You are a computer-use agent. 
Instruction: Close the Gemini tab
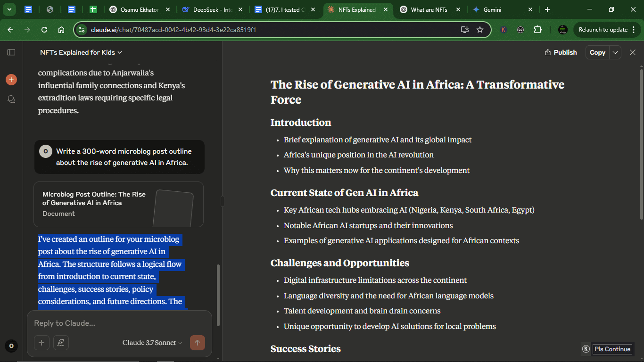click(x=530, y=9)
